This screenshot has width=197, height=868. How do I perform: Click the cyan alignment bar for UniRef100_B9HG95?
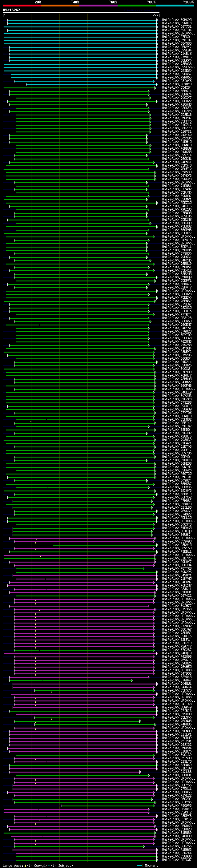[82, 20]
